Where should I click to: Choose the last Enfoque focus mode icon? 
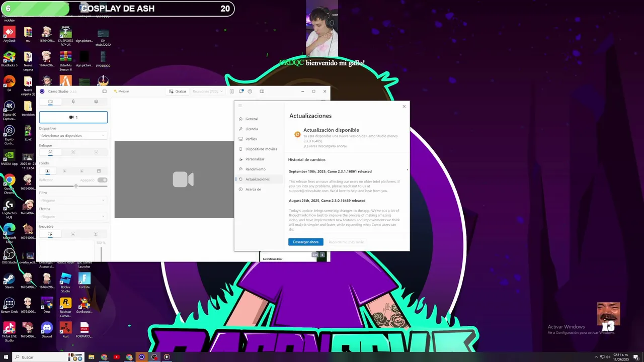pos(96,152)
